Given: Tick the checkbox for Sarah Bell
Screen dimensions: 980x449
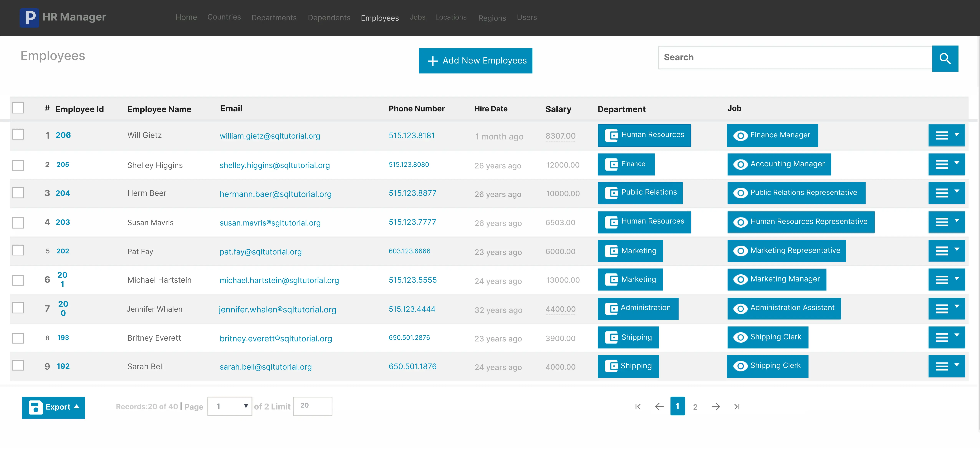Looking at the screenshot, I should tap(18, 365).
